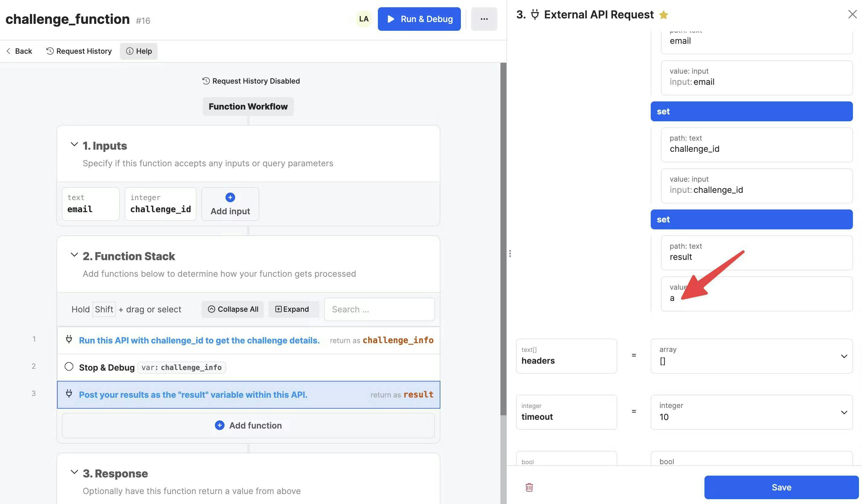This screenshot has height=504, width=862.
Task: Click the plug icon on step 1
Action: point(69,339)
